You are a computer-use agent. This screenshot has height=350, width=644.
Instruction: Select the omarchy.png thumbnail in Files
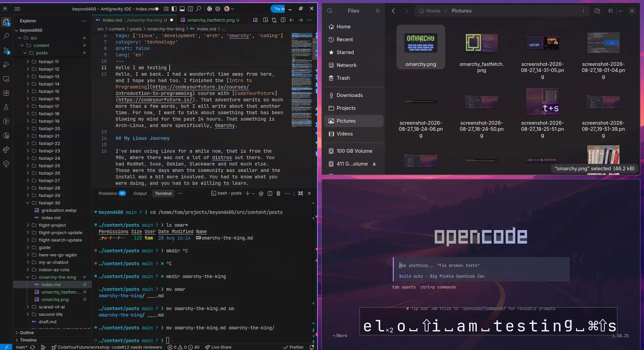(x=421, y=43)
